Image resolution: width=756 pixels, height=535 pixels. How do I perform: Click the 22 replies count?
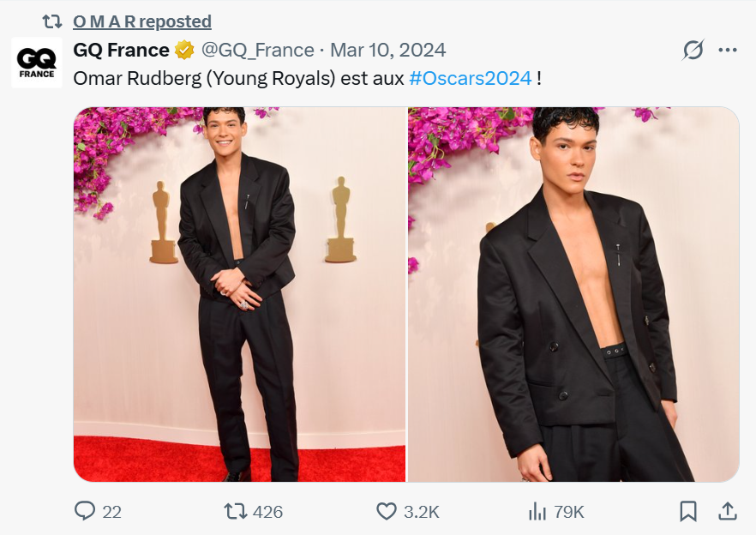(111, 512)
